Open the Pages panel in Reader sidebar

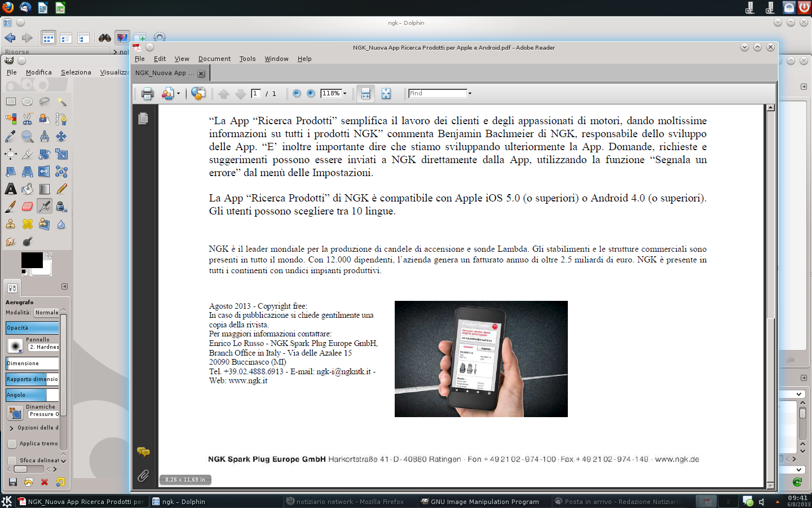(143, 118)
